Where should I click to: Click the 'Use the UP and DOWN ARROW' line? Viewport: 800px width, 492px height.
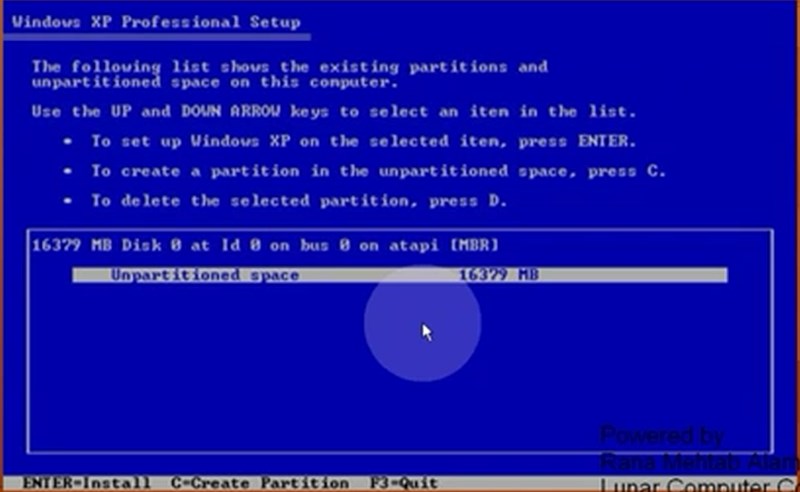[x=334, y=111]
